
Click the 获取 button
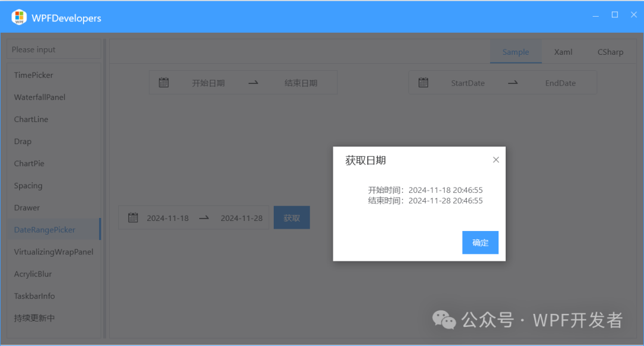[292, 218]
